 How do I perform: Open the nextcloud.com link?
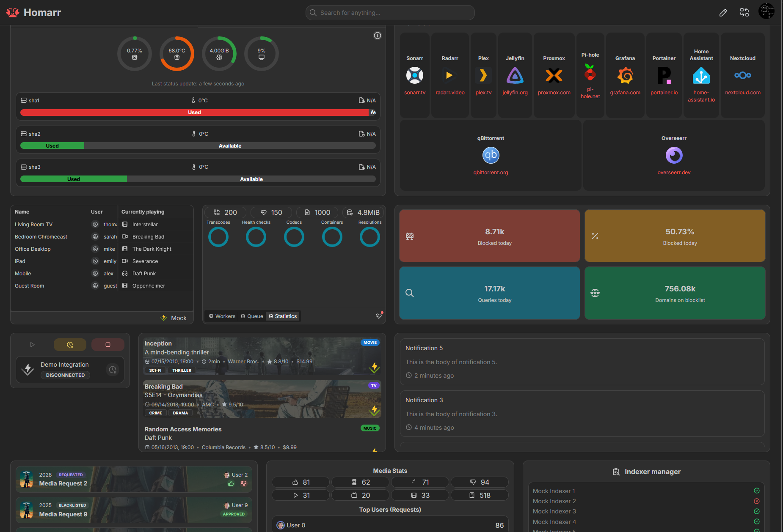(743, 93)
